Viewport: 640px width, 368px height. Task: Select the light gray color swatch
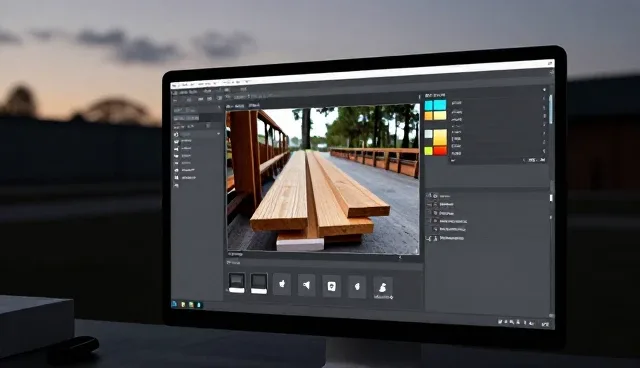pyautogui.click(x=428, y=134)
